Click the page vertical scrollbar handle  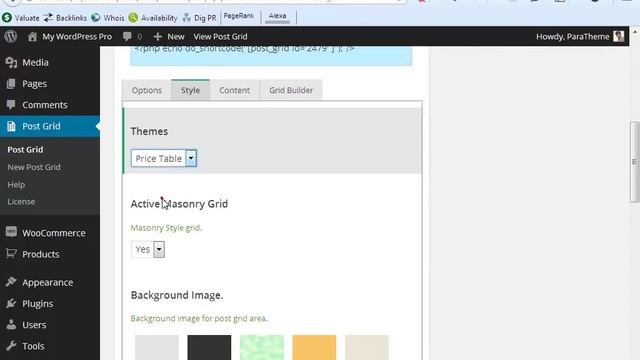pyautogui.click(x=635, y=162)
